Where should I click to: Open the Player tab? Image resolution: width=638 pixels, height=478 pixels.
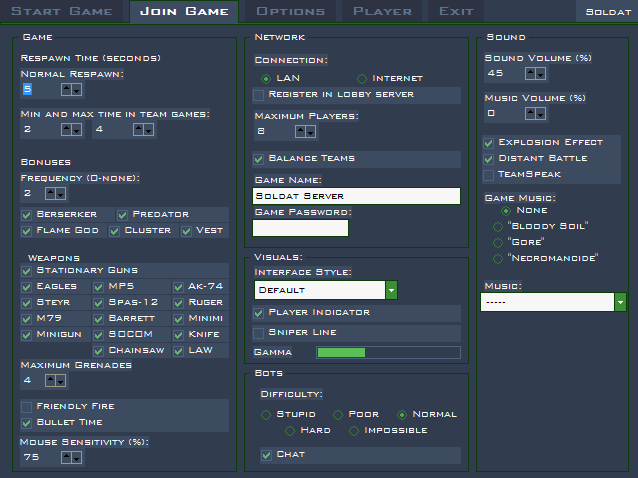coord(382,12)
